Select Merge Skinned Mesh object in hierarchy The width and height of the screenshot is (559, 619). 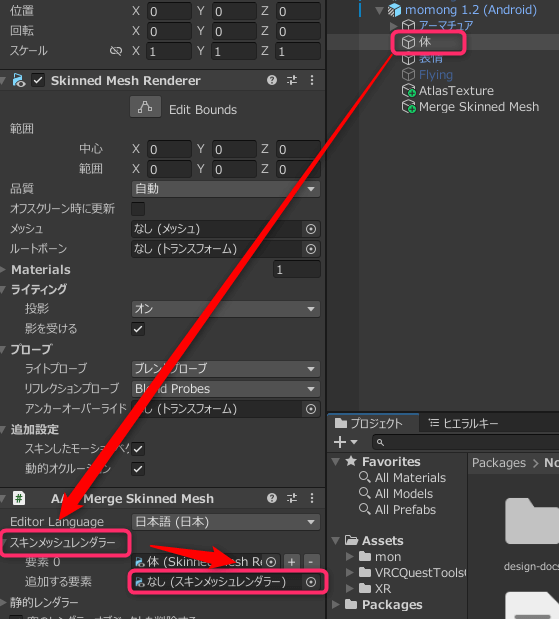[x=478, y=107]
